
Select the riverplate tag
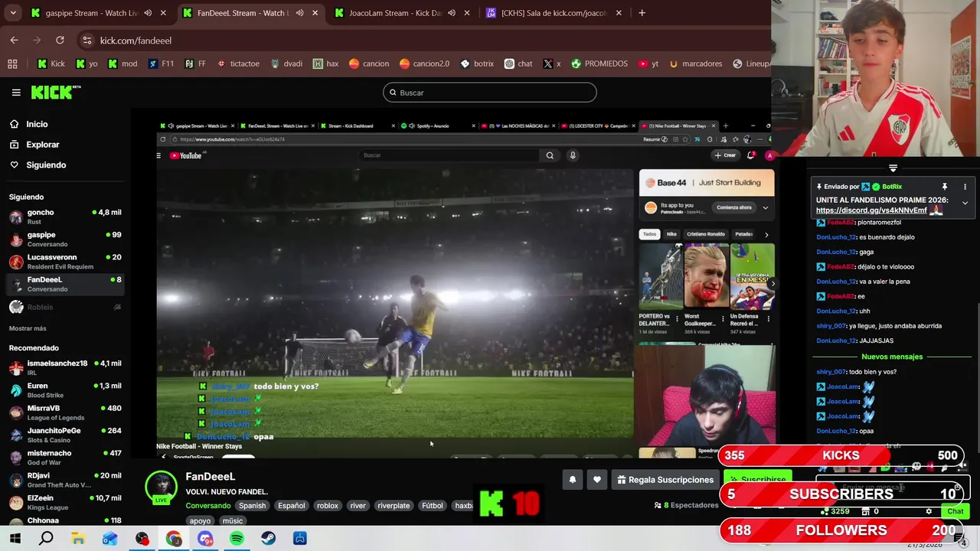(x=394, y=506)
